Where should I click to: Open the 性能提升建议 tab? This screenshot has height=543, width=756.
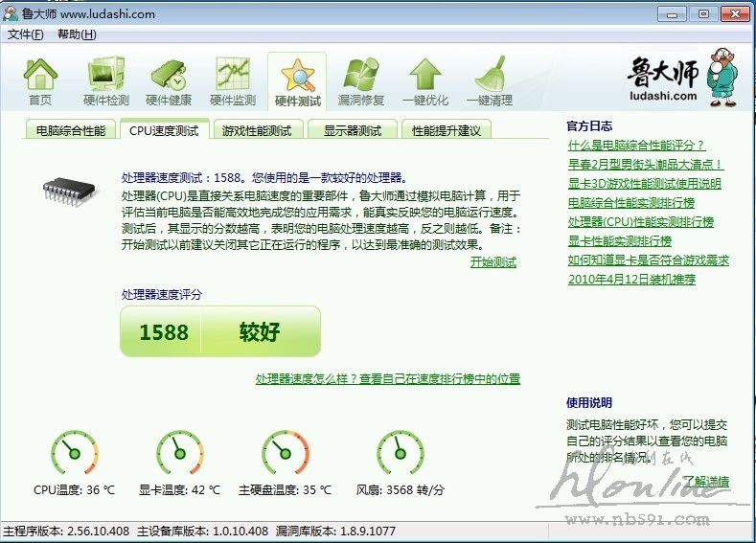446,130
